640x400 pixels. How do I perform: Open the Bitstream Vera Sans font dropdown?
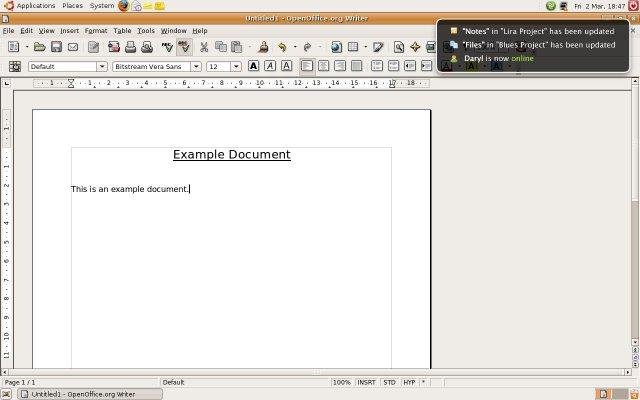[x=196, y=66]
